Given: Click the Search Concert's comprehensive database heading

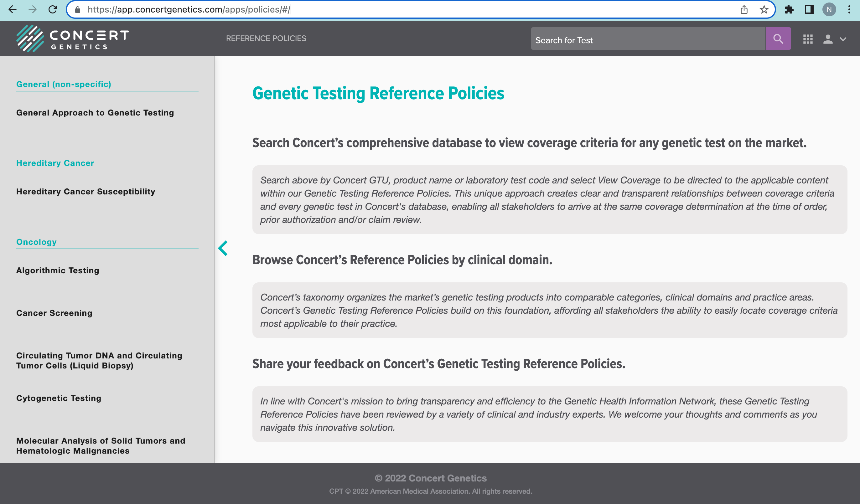Looking at the screenshot, I should pos(529,143).
